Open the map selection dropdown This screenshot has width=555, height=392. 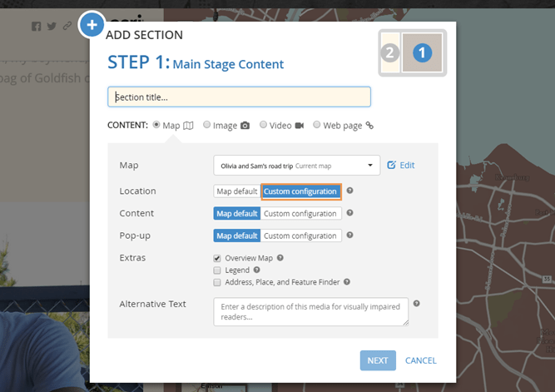click(x=296, y=166)
